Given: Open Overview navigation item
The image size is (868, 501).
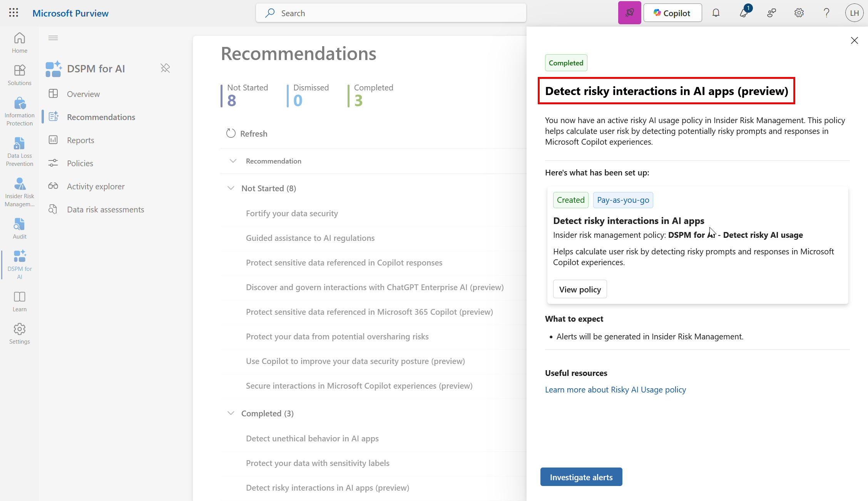Looking at the screenshot, I should tap(83, 94).
